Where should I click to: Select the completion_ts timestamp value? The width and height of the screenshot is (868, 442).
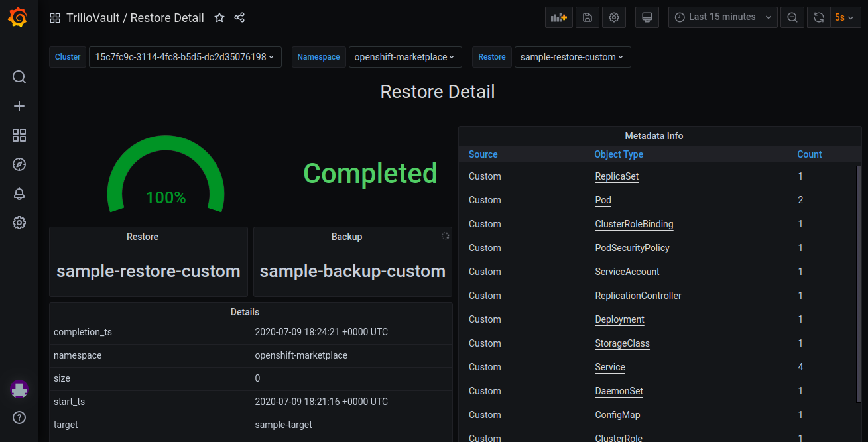coord(321,332)
